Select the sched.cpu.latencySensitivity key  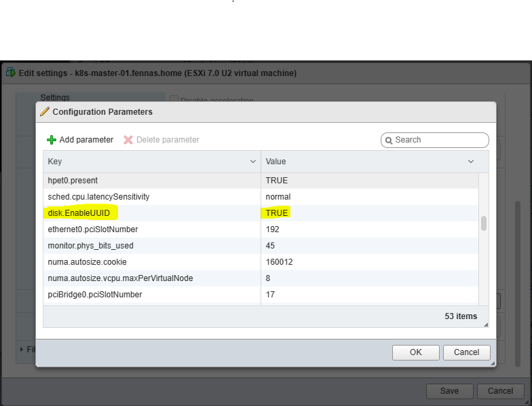click(x=98, y=197)
